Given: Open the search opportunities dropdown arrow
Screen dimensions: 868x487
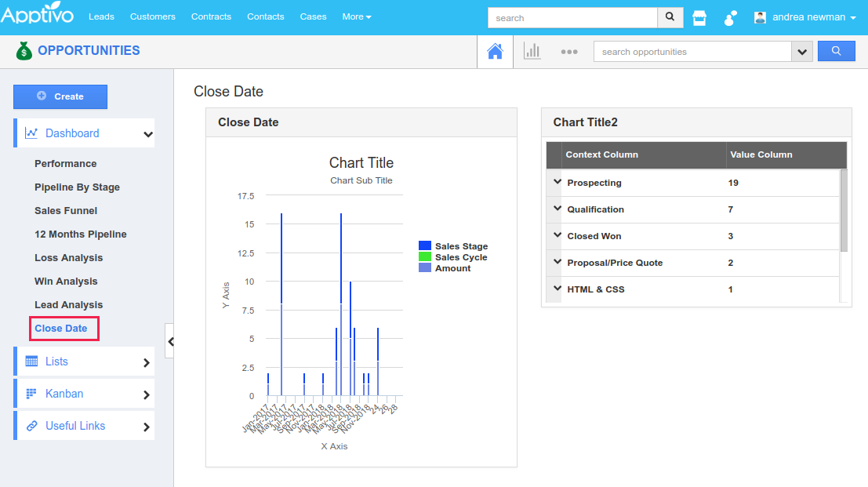Looking at the screenshot, I should click(x=801, y=52).
